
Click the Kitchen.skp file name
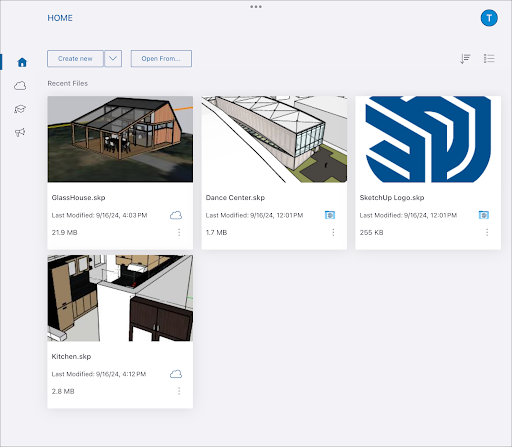click(71, 356)
